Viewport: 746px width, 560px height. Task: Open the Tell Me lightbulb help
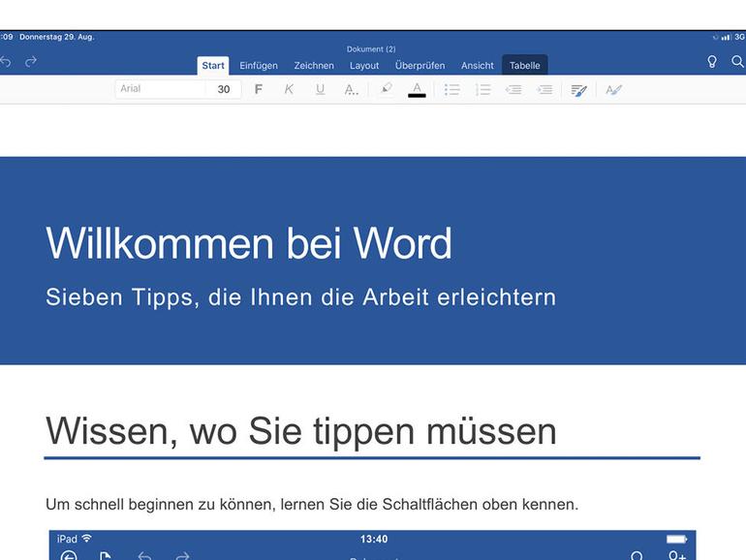point(712,62)
